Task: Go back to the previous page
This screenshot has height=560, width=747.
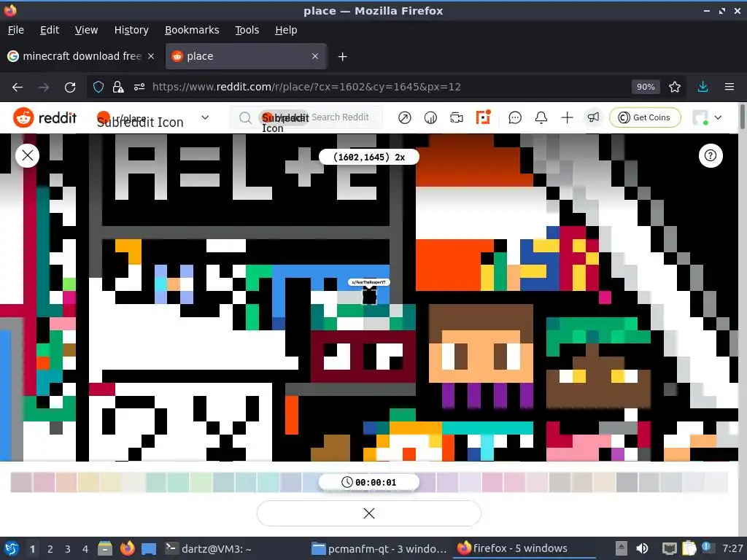Action: [x=18, y=87]
